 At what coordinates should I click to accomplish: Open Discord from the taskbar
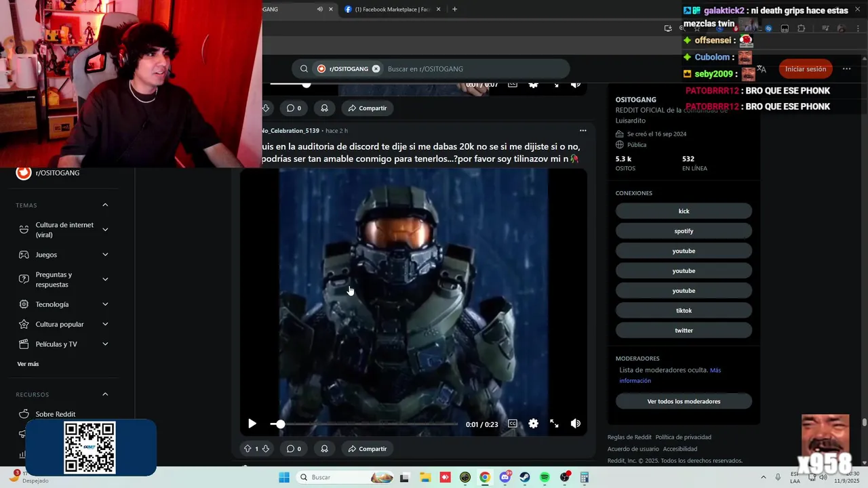pyautogui.click(x=505, y=477)
